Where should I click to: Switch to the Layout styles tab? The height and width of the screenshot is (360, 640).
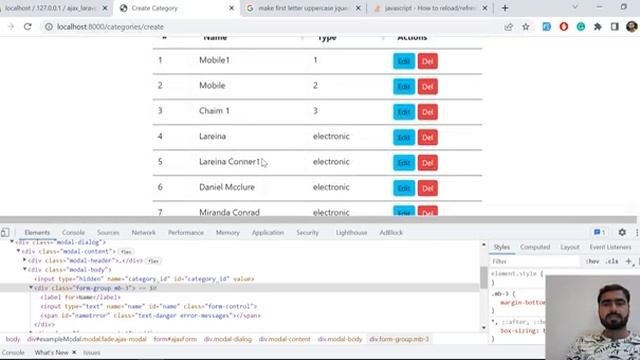570,247
